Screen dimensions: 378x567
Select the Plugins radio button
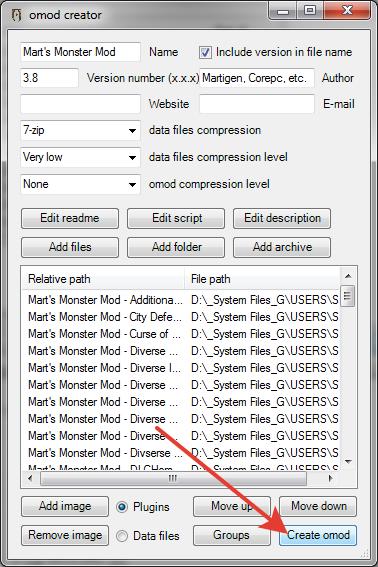[122, 507]
